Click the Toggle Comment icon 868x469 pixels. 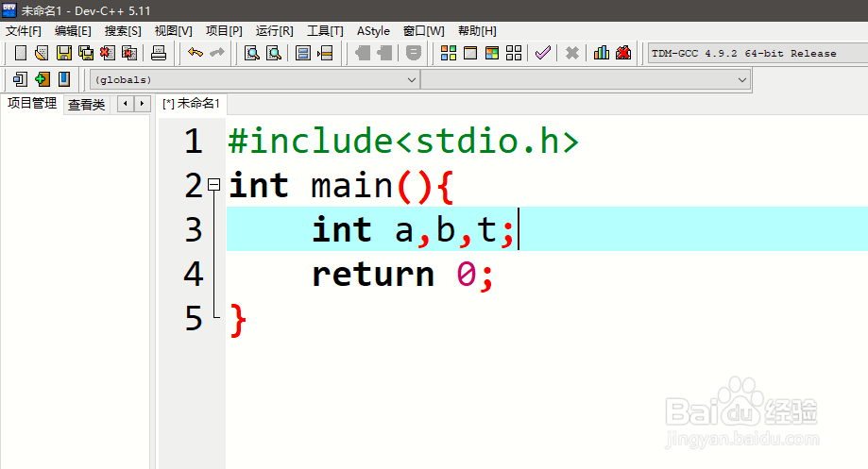tap(414, 53)
